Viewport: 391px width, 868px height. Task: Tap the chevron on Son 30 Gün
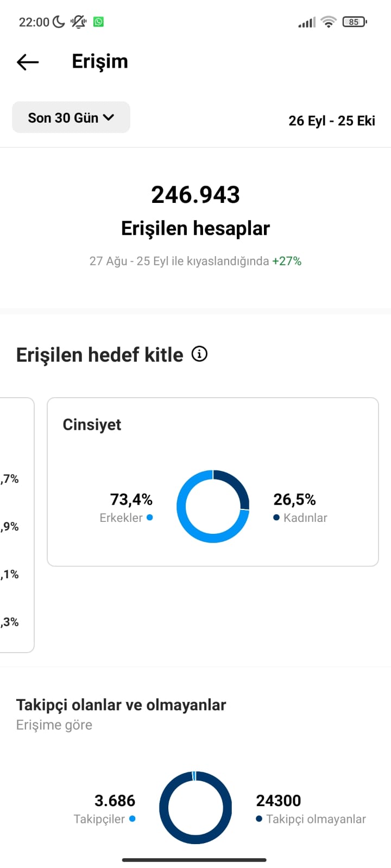pos(109,117)
